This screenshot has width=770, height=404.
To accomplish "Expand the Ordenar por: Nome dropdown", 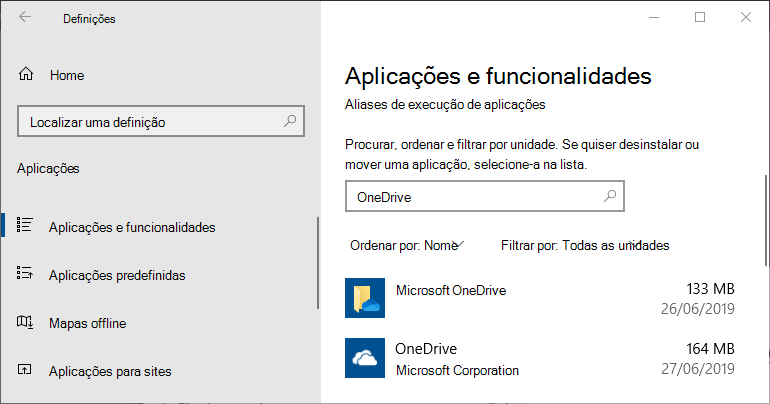I will click(407, 245).
